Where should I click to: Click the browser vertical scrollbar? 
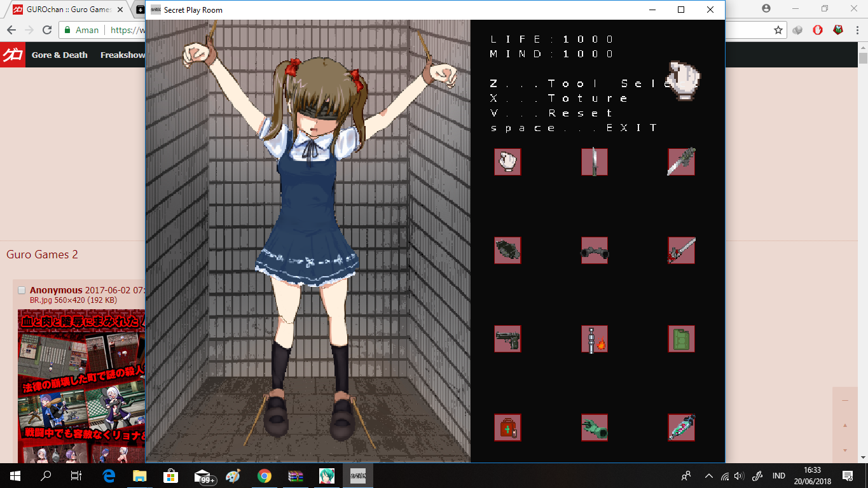[x=863, y=254]
